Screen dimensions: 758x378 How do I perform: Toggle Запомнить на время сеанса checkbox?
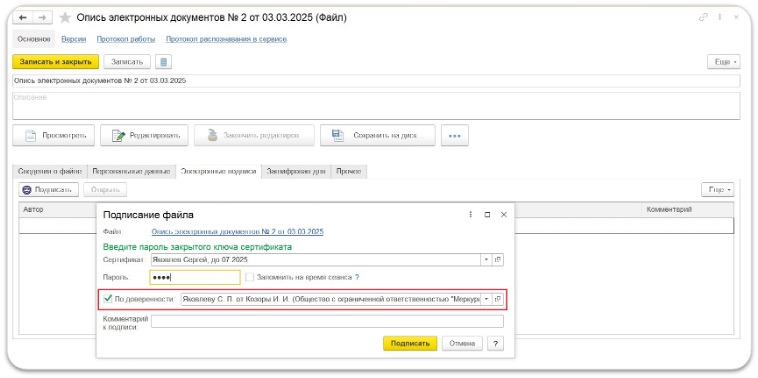tap(249, 277)
